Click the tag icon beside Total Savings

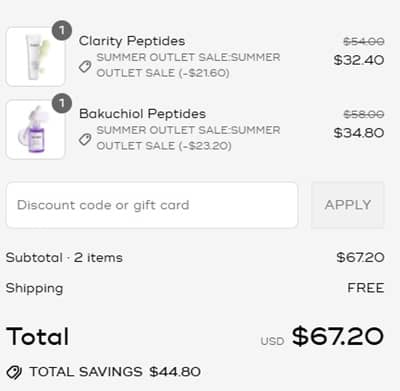tap(14, 372)
